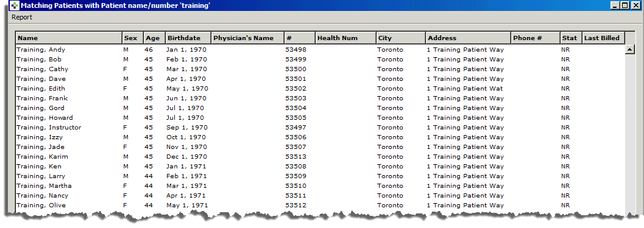The height and width of the screenshot is (228, 644).
Task: Click the vertical scrollbar track
Action: [x=629, y=131]
